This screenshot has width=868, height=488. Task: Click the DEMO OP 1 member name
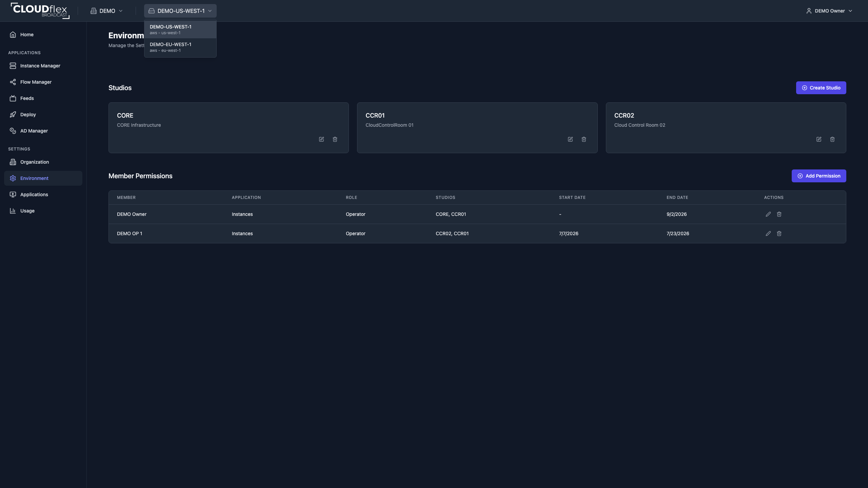click(x=130, y=233)
